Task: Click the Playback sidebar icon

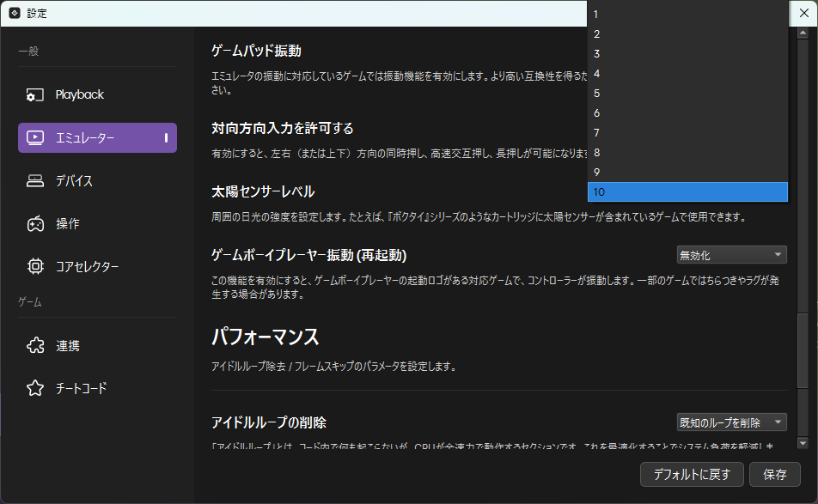Action: tap(35, 94)
